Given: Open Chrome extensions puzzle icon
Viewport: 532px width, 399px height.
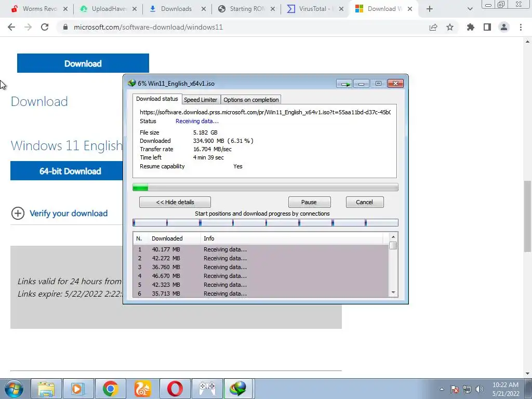Looking at the screenshot, I should [471, 27].
